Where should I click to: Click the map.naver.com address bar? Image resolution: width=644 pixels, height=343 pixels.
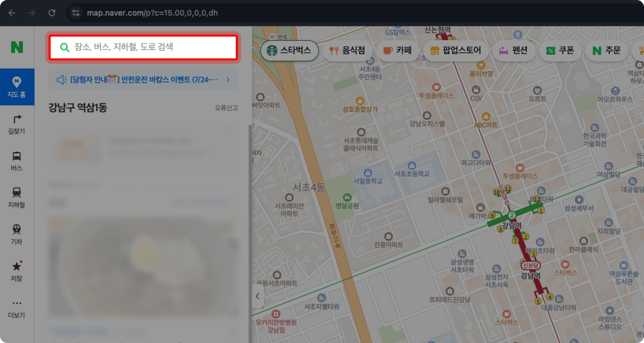[x=152, y=13]
